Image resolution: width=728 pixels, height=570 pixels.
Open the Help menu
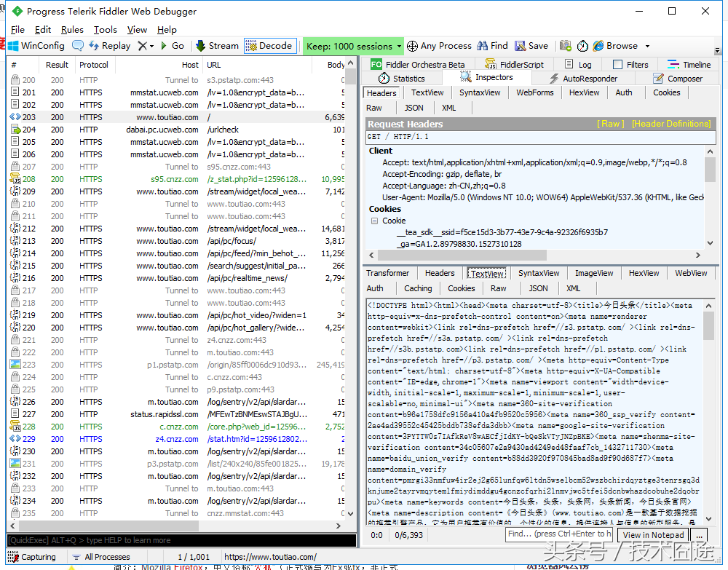(x=167, y=30)
